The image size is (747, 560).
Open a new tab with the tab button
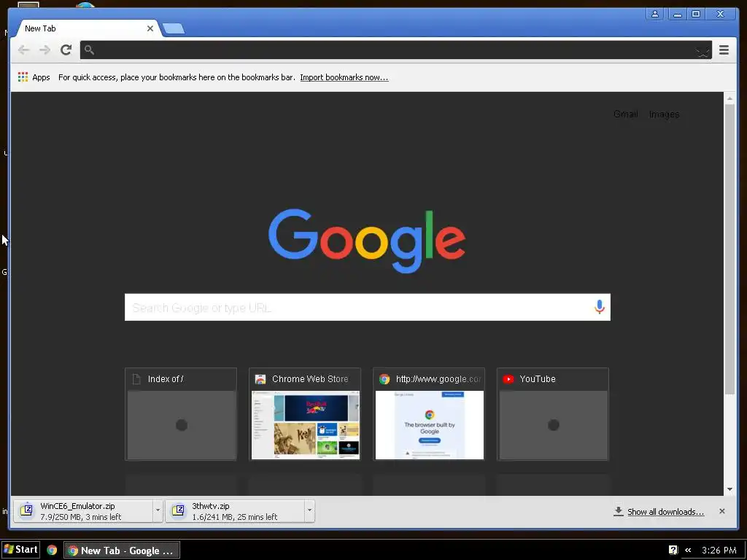(x=174, y=28)
